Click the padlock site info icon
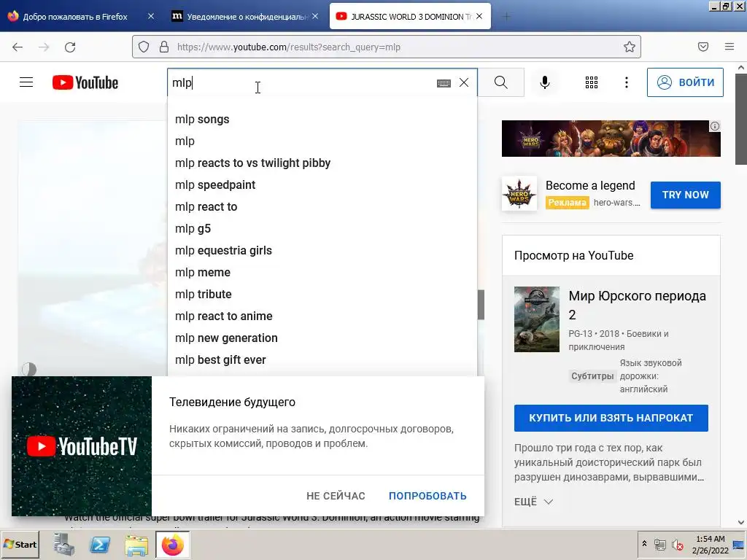 [164, 47]
